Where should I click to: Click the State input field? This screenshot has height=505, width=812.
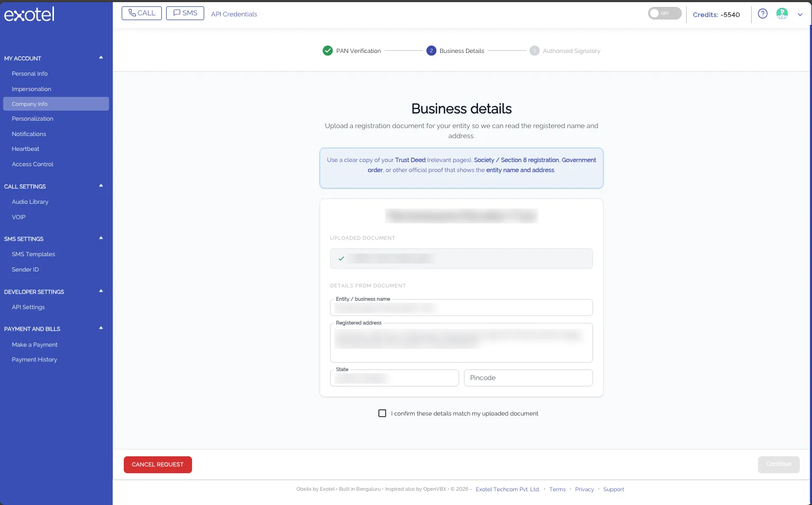[395, 378]
